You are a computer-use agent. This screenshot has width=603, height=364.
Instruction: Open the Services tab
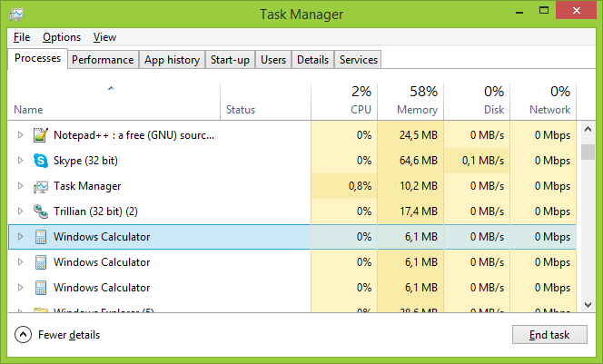click(358, 60)
